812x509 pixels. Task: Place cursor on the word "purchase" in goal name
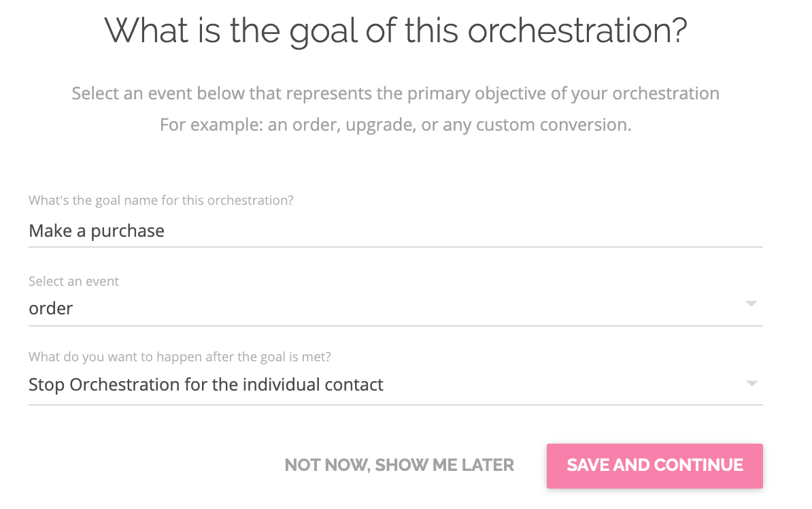[127, 231]
